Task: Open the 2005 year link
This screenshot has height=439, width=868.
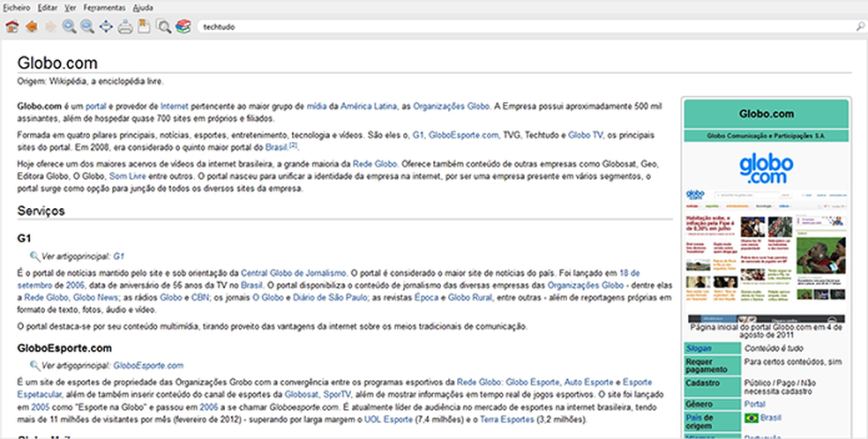Action: click(41, 407)
